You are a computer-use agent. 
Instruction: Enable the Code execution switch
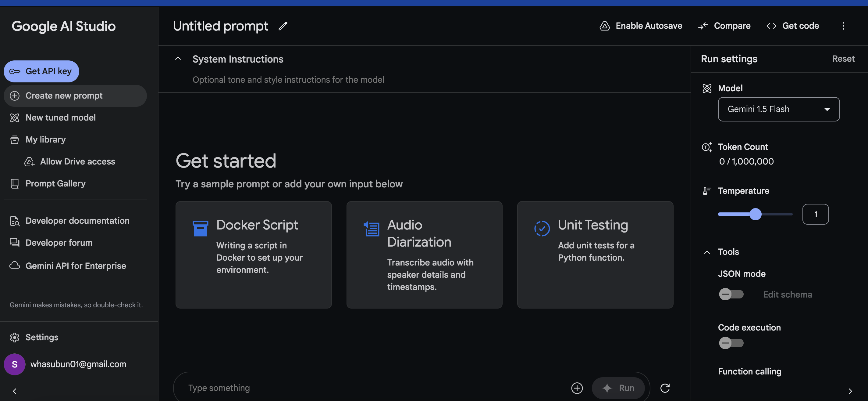(731, 343)
